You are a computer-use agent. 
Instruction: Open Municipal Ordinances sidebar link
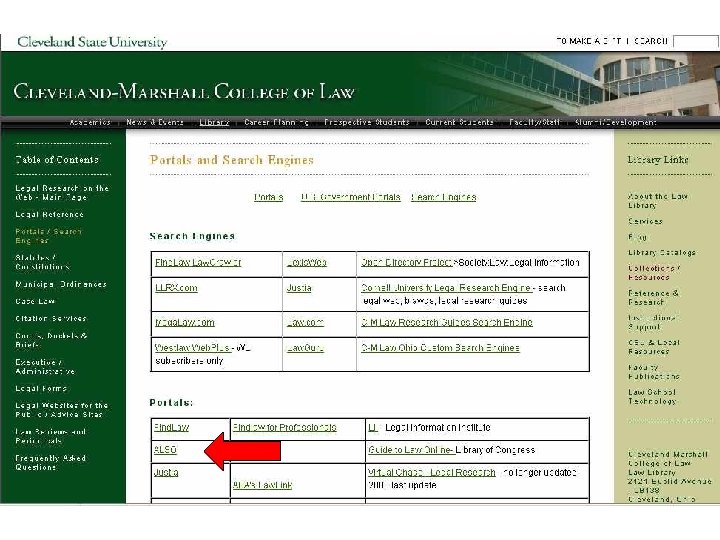tap(61, 284)
